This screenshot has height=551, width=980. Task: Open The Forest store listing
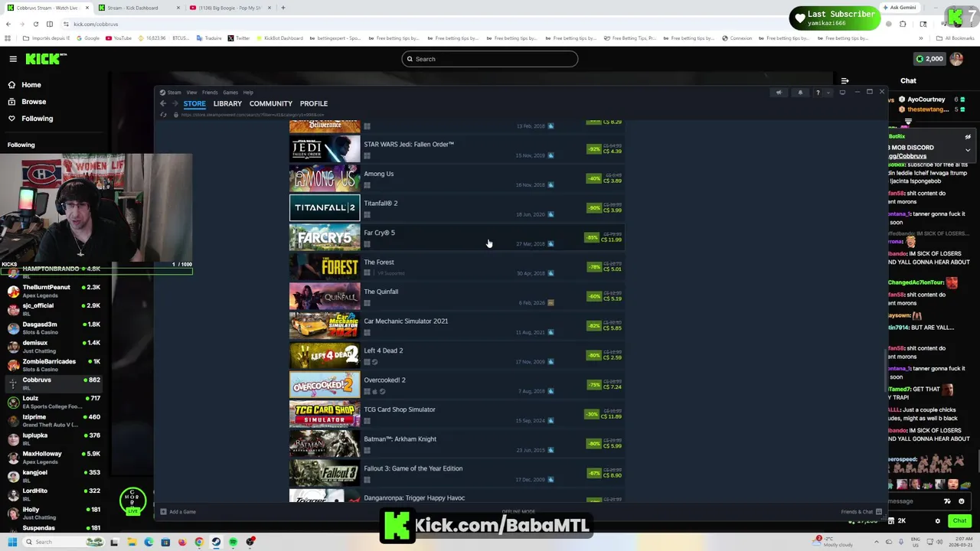[457, 267]
